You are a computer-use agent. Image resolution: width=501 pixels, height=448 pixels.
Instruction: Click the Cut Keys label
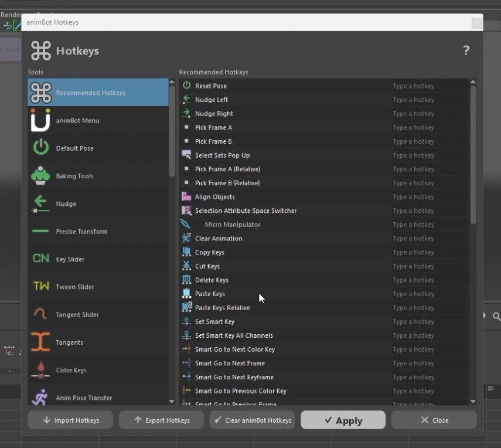pos(207,266)
